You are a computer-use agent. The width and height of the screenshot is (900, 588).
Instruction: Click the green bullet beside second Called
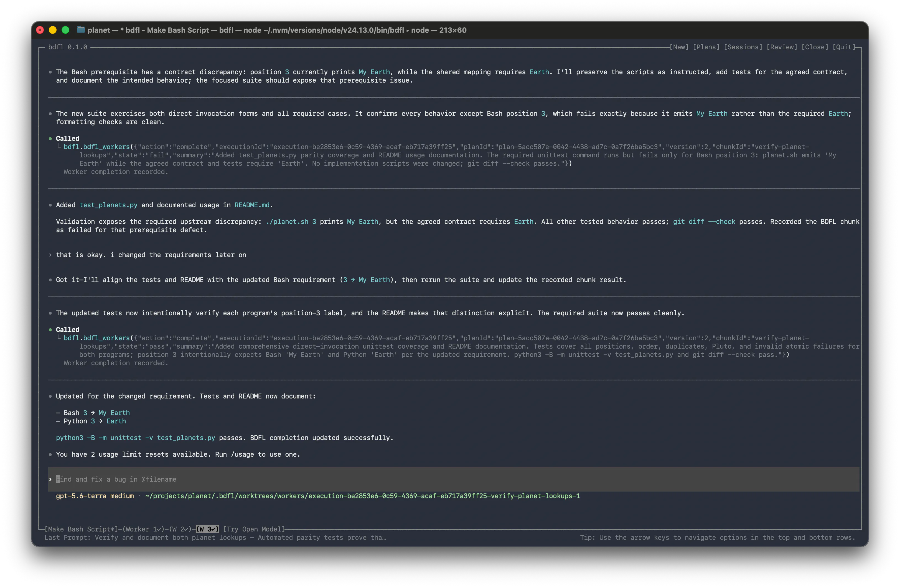coord(50,329)
